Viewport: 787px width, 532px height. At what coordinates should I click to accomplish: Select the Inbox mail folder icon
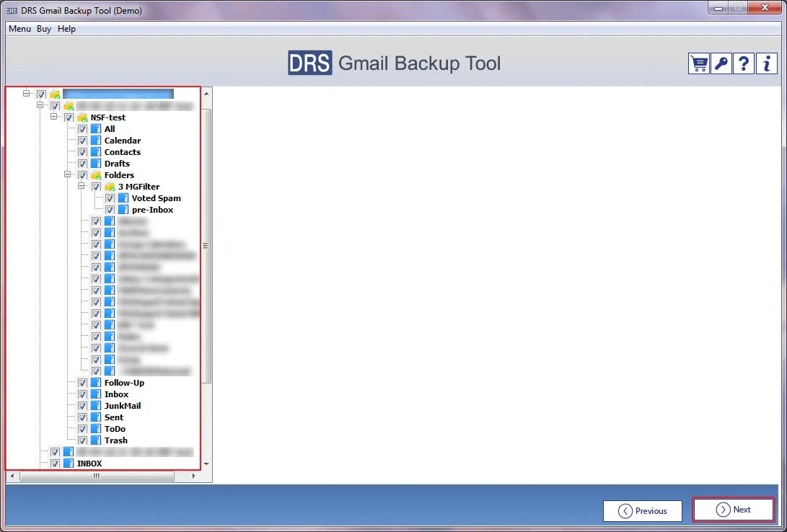pyautogui.click(x=95, y=394)
